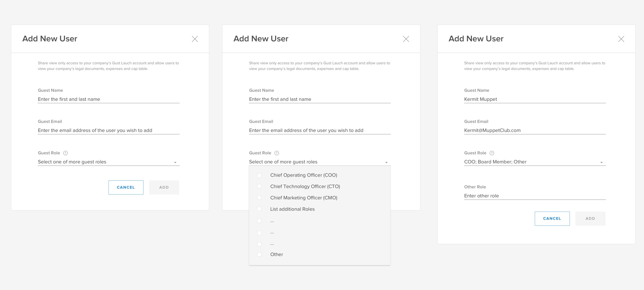Image resolution: width=644 pixels, height=290 pixels.
Task: Select List additional Roles option
Action: [292, 209]
